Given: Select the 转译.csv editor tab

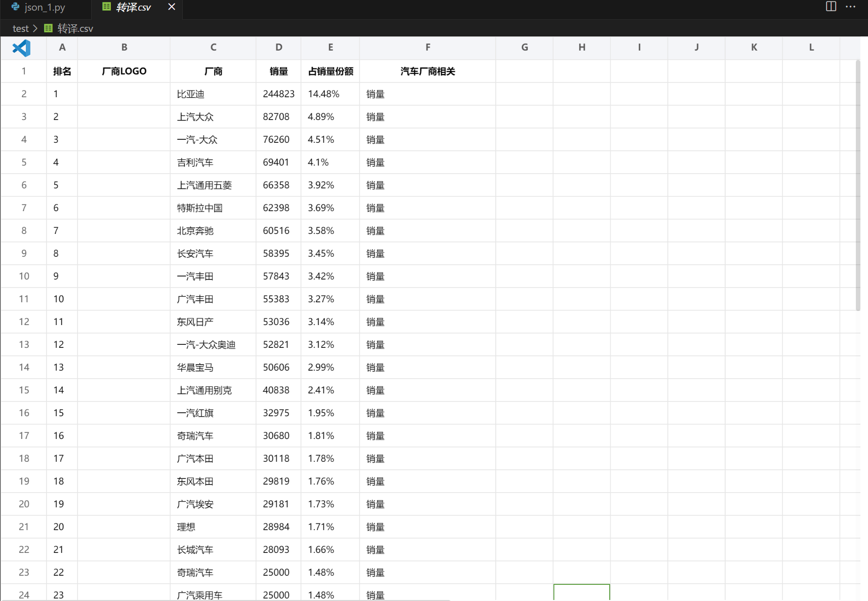Looking at the screenshot, I should coord(133,7).
